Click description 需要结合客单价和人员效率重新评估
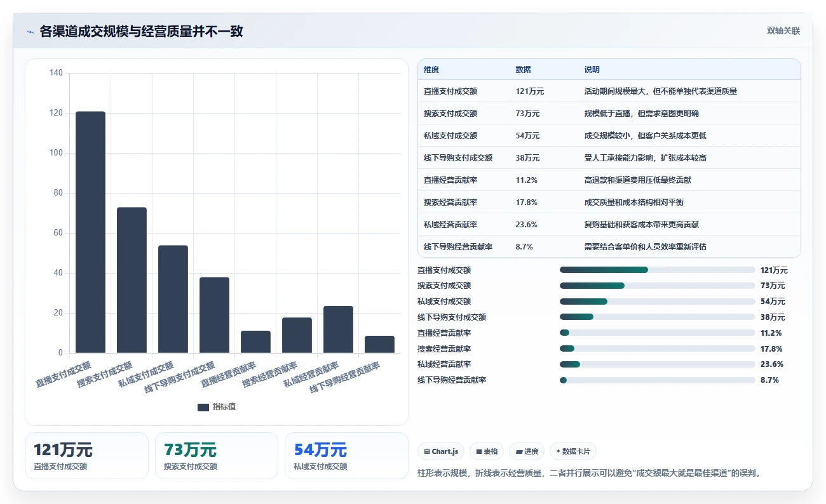Viewport: 826px width, 504px height. pos(646,247)
